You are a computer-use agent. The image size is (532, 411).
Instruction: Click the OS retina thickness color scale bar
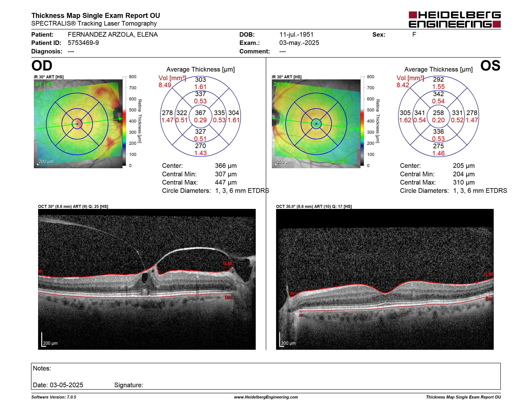point(363,121)
